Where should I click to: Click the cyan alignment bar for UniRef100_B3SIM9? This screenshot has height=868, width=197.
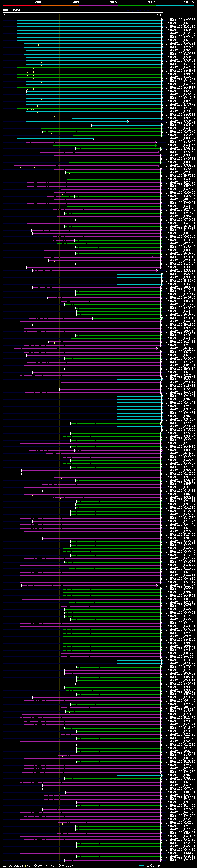coord(140,281)
